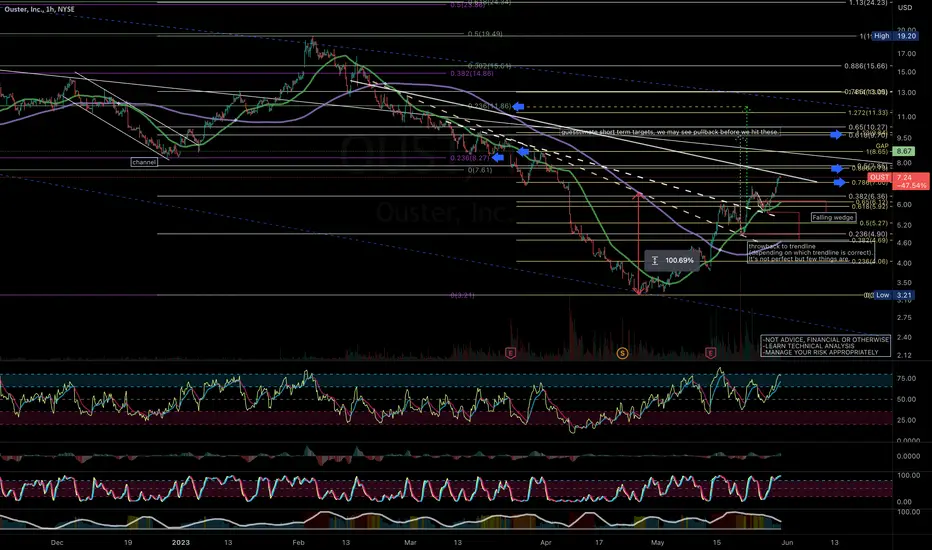Click the 0.5(5.27) Fibonacci label
Screen dimensions: 932x550
pos(873,224)
